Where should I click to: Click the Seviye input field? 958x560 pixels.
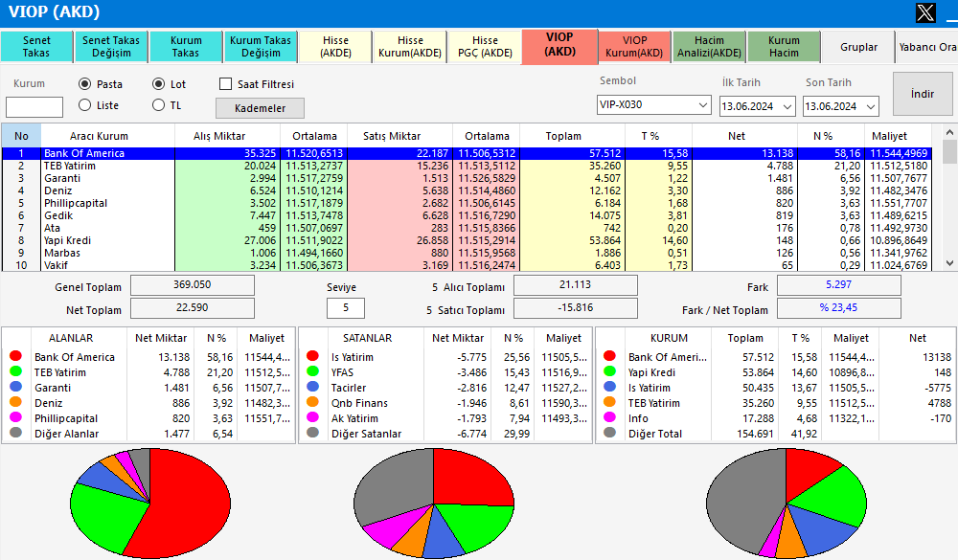click(346, 308)
